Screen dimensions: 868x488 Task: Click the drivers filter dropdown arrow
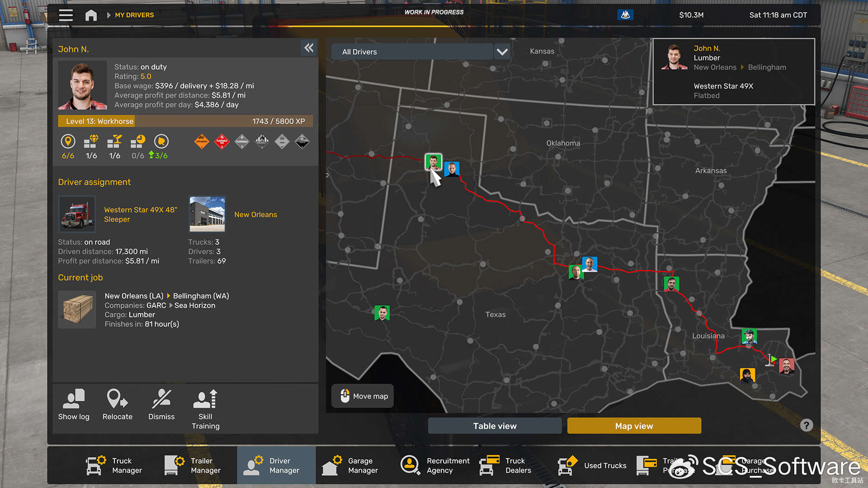coord(502,52)
